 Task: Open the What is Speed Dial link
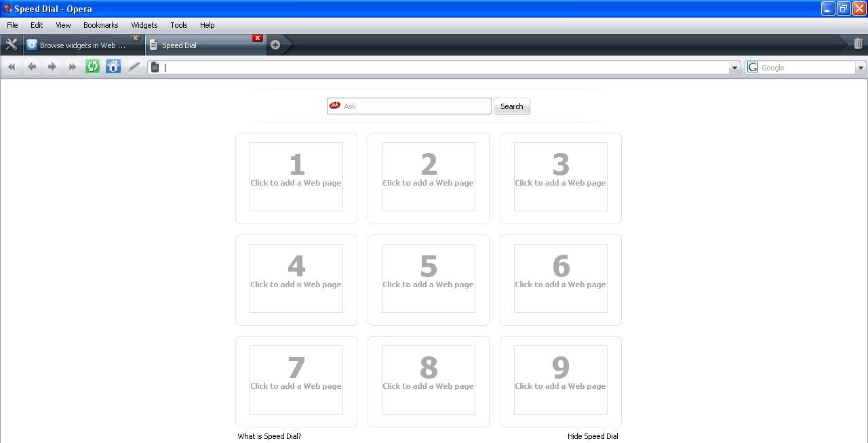pos(269,436)
